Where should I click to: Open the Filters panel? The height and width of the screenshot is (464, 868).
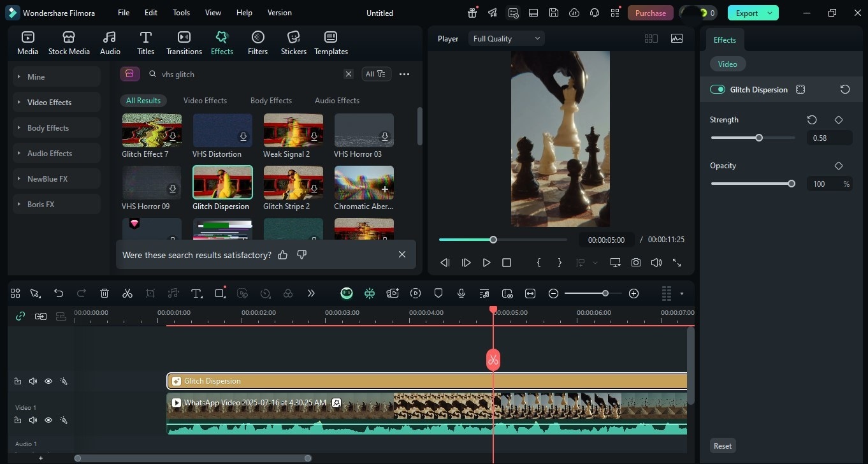pyautogui.click(x=257, y=43)
